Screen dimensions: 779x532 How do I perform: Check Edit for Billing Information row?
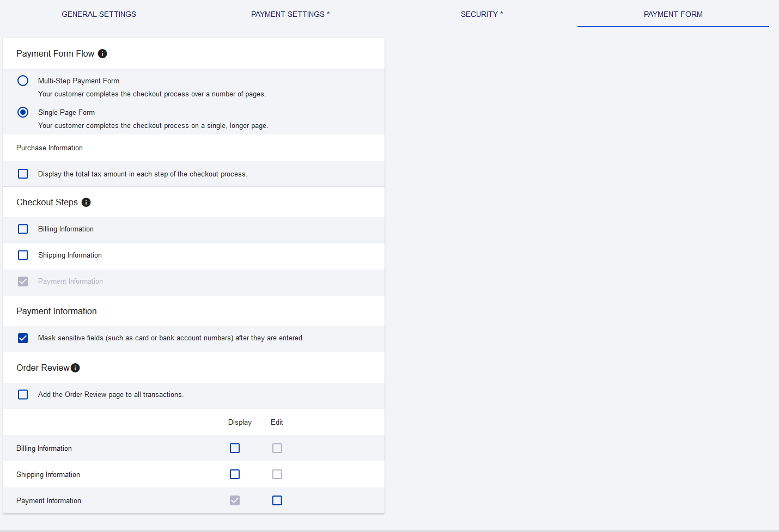tap(277, 448)
